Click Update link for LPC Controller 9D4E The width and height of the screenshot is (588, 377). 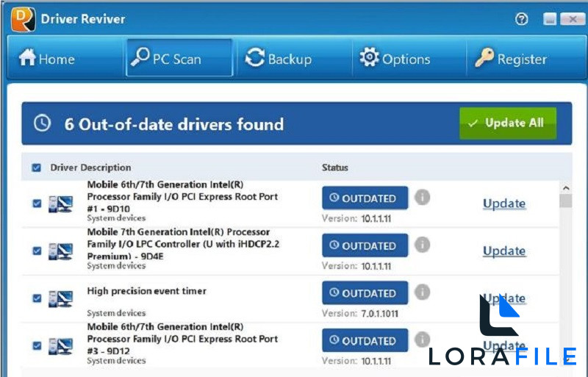[504, 251]
